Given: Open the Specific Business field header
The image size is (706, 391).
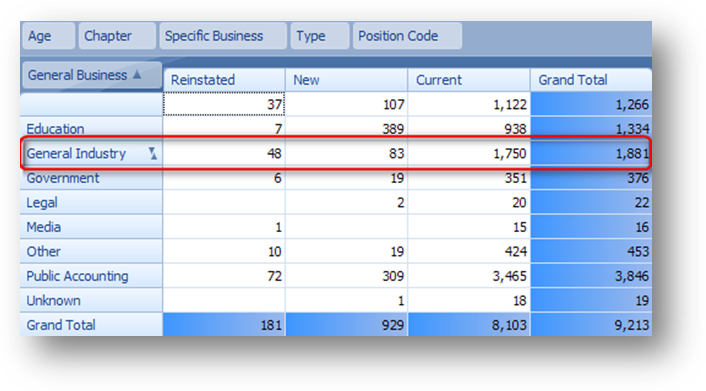Looking at the screenshot, I should pos(223,36).
